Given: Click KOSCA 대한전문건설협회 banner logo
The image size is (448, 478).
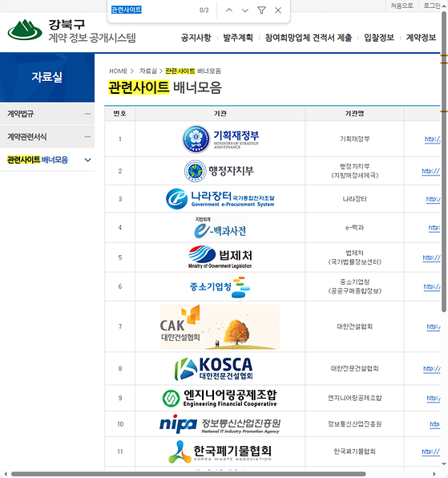Looking at the screenshot, I should tap(214, 369).
